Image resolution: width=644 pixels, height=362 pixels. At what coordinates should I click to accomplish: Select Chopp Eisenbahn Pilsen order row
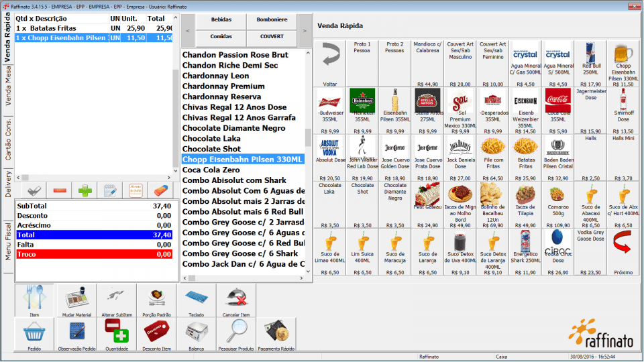point(94,38)
